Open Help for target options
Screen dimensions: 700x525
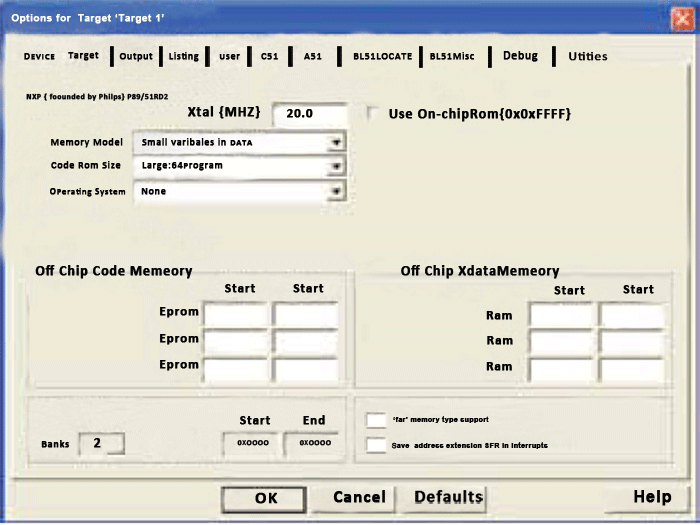click(x=652, y=496)
